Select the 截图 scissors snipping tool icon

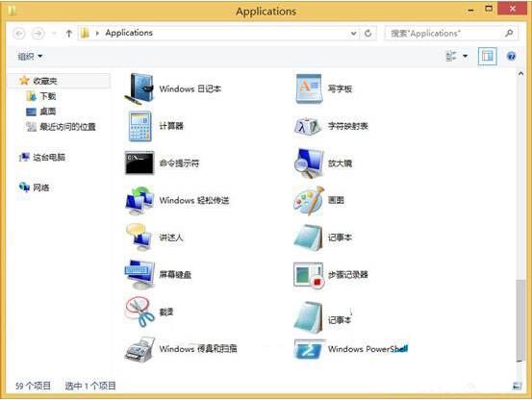(139, 312)
